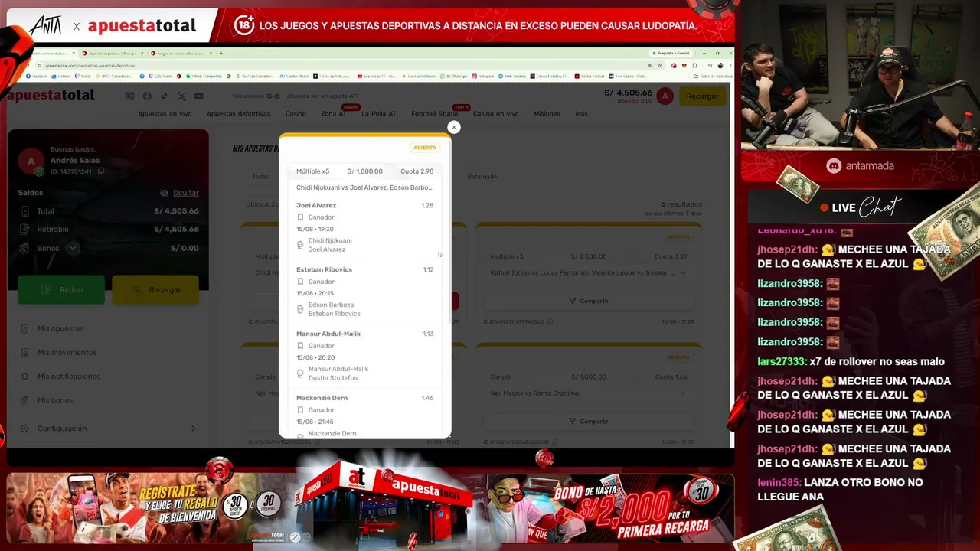
Task: Open the Football Studio menu item
Action: (434, 114)
